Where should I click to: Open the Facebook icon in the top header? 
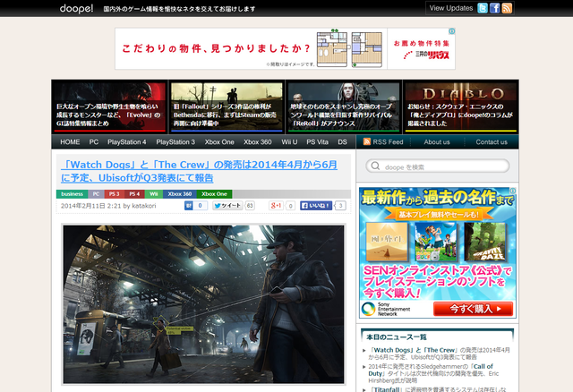(x=494, y=8)
